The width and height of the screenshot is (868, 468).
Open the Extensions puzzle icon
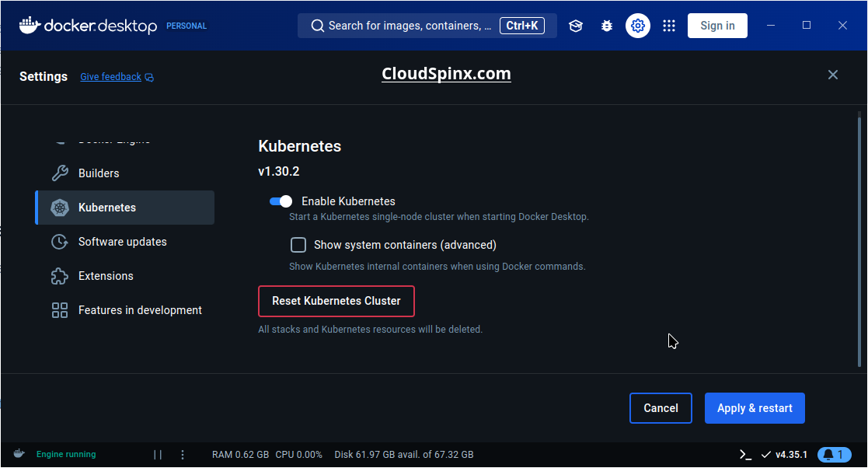tap(59, 276)
